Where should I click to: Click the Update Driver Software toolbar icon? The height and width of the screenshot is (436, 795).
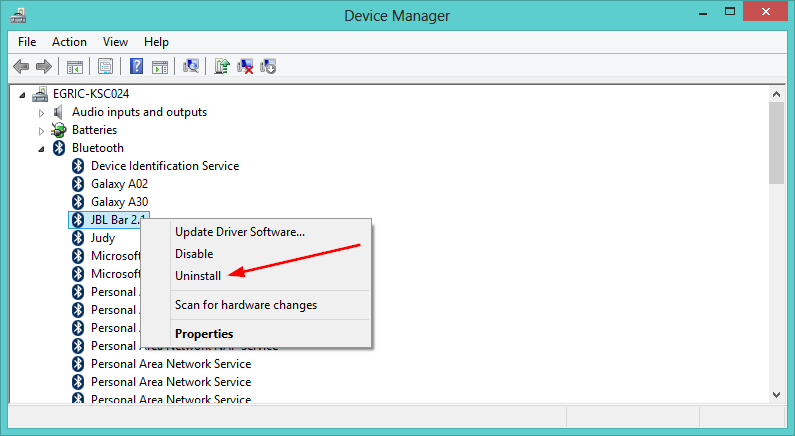point(222,66)
